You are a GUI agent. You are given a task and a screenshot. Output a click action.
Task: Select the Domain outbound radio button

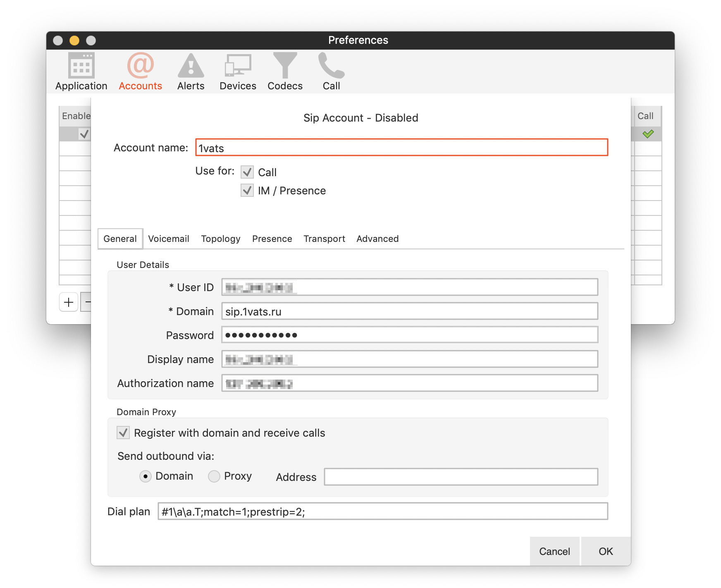145,476
